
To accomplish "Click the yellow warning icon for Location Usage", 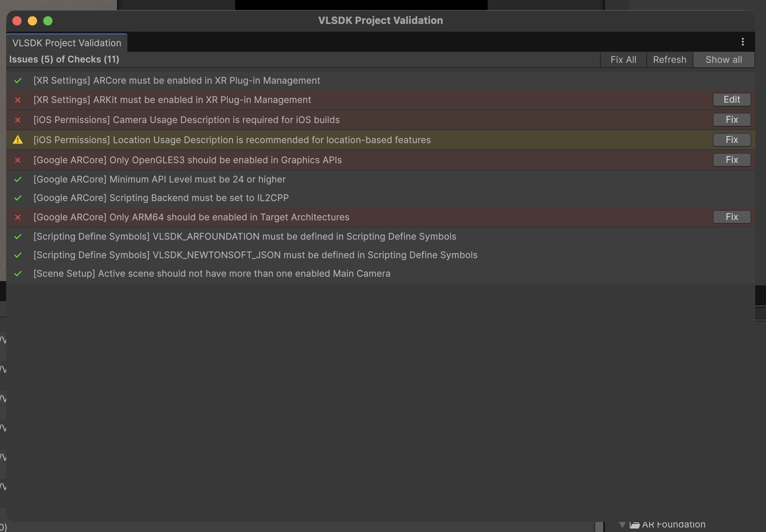I will click(18, 140).
